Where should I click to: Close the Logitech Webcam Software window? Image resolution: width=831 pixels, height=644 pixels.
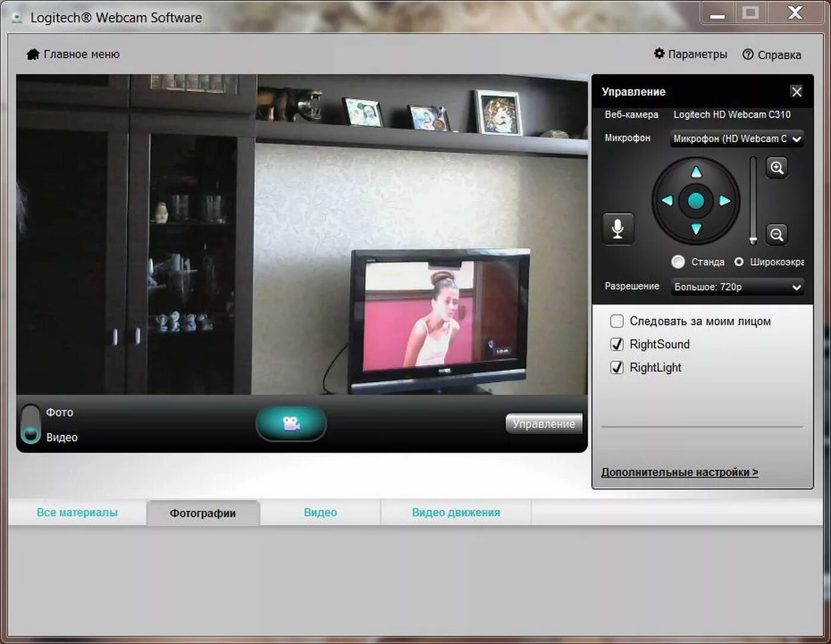click(795, 13)
